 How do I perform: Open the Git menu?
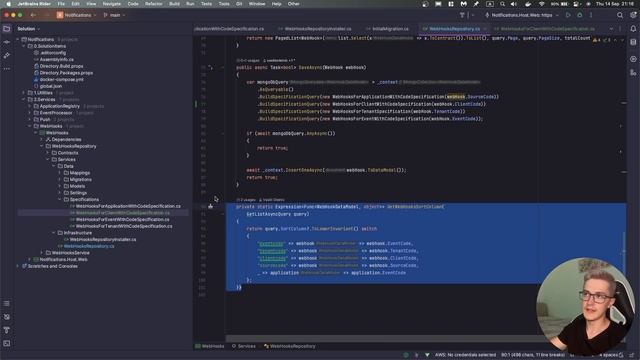(239, 4)
